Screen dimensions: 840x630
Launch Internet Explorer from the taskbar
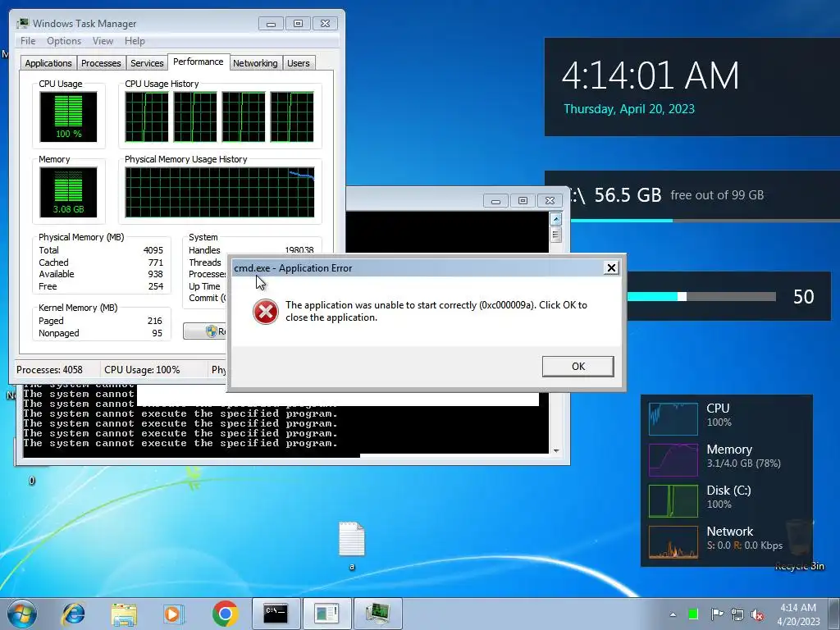tap(73, 614)
